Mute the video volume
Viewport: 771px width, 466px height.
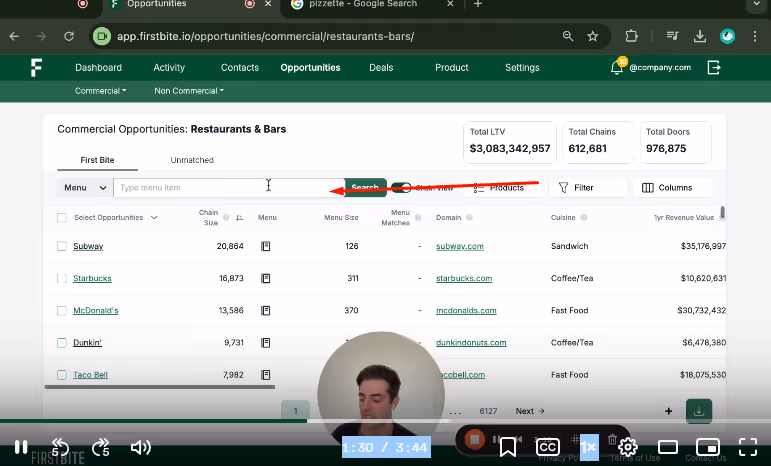click(141, 447)
